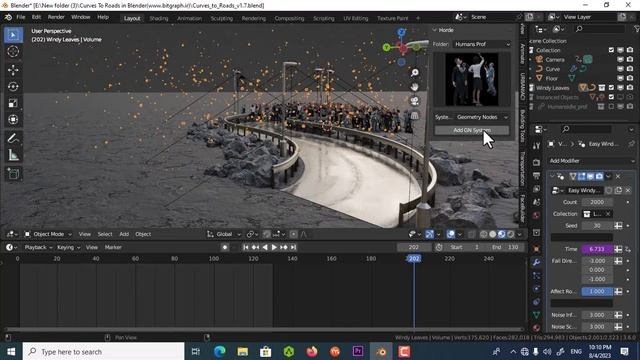Image resolution: width=640 pixels, height=360 pixels.
Task: Open the Tool properties tab
Action: tap(537, 146)
